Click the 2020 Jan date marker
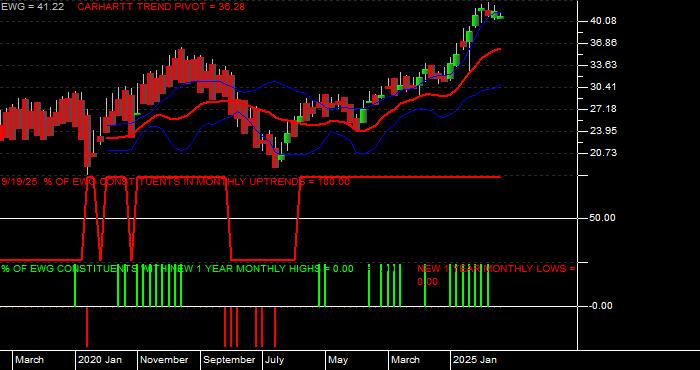 (x=100, y=360)
